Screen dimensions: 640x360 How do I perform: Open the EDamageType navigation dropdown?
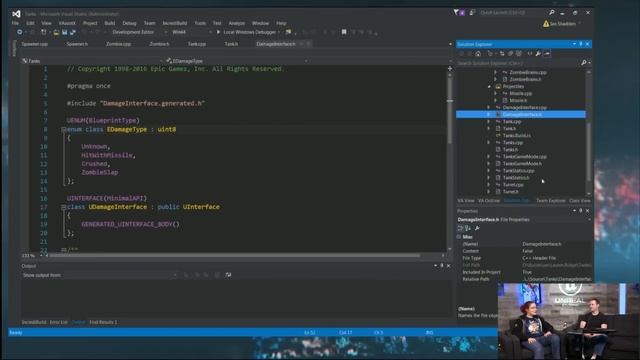click(x=236, y=61)
